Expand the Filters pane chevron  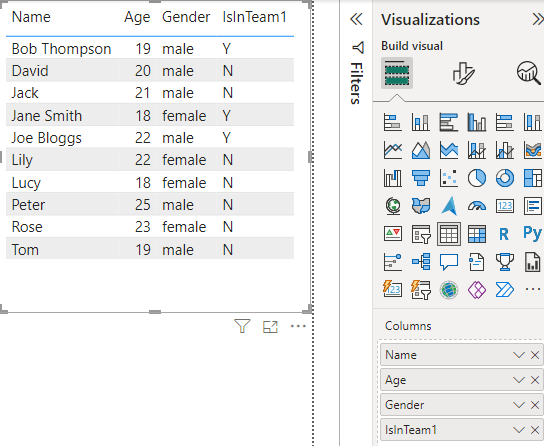tap(356, 19)
